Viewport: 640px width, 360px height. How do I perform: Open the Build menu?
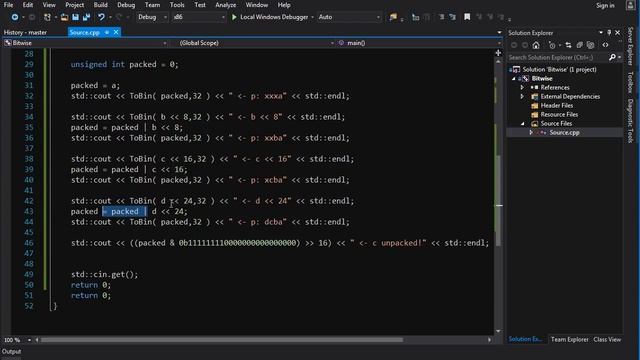pyautogui.click(x=100, y=5)
